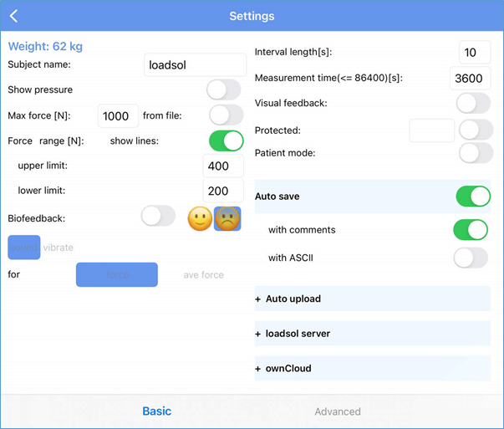Enable the Visual feedback switch
The width and height of the screenshot is (504, 429).
[473, 103]
